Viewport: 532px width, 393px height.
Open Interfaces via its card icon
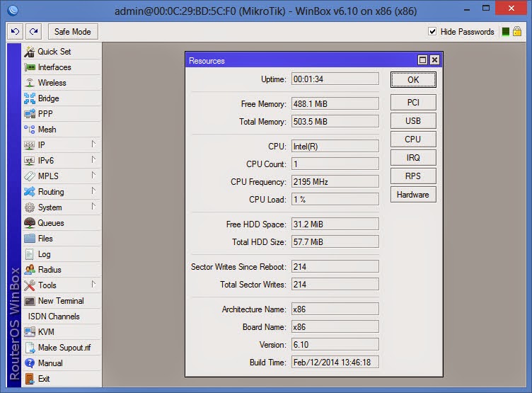tap(30, 67)
